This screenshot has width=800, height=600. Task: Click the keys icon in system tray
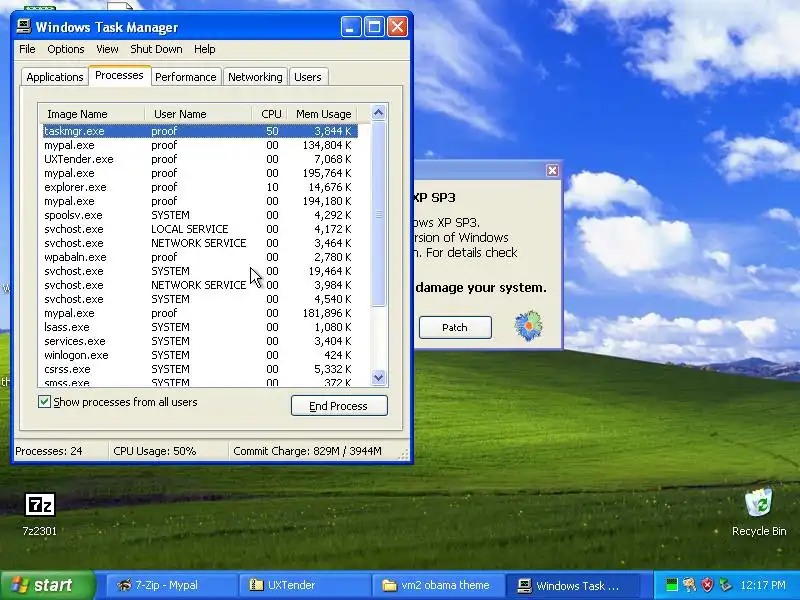[689, 585]
